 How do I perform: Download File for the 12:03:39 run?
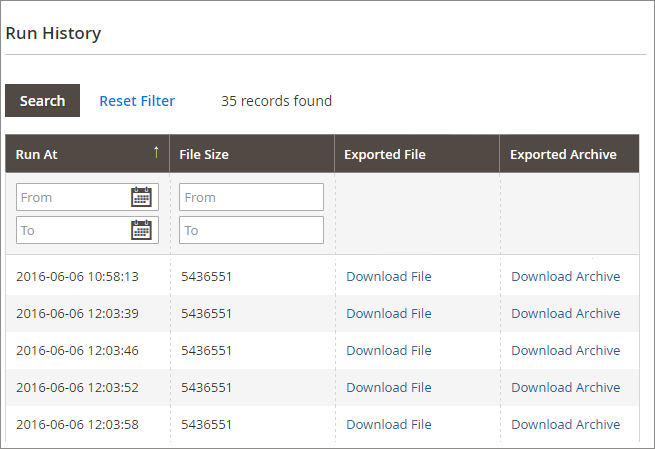388,313
